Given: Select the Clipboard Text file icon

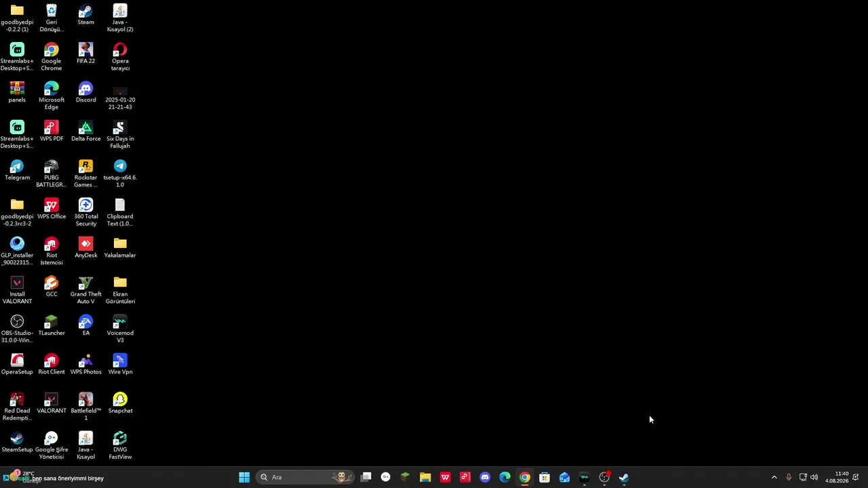Looking at the screenshot, I should click(x=120, y=212).
